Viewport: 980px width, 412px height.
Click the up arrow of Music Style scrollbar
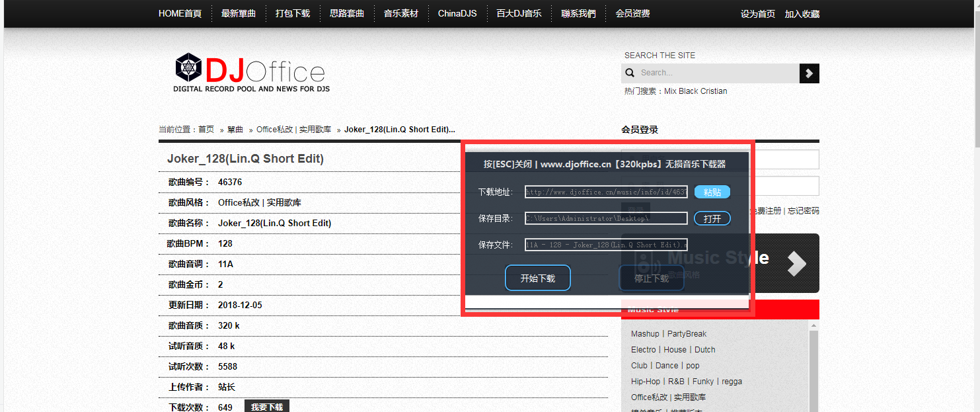[814, 325]
